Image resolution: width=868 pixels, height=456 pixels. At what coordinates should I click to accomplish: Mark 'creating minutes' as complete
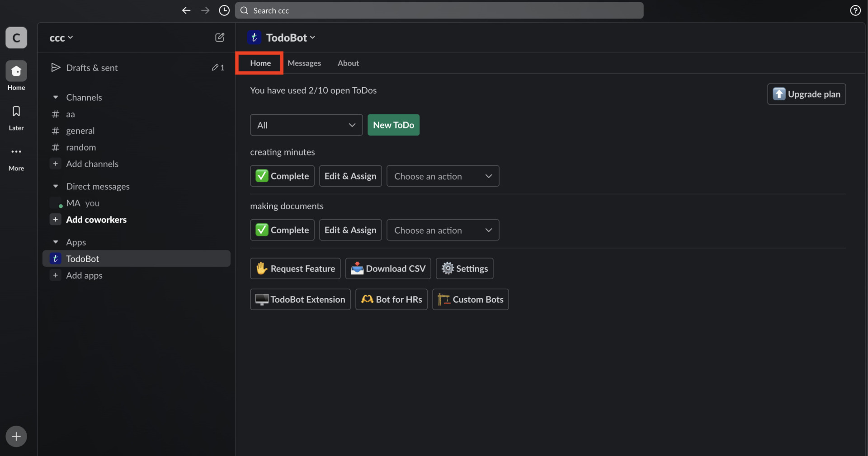pos(282,176)
